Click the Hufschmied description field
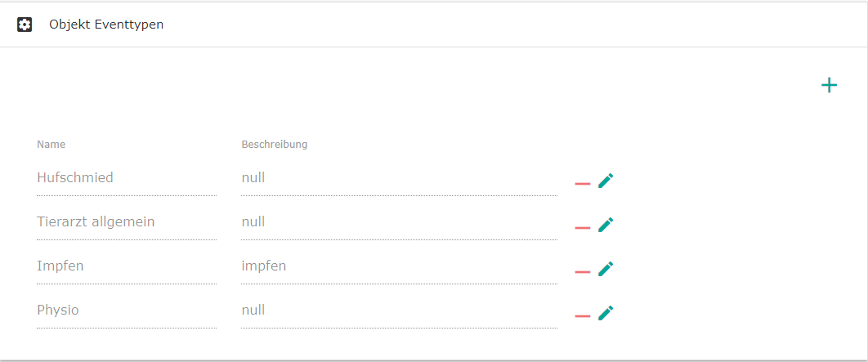The height and width of the screenshot is (362, 868). coord(398,178)
